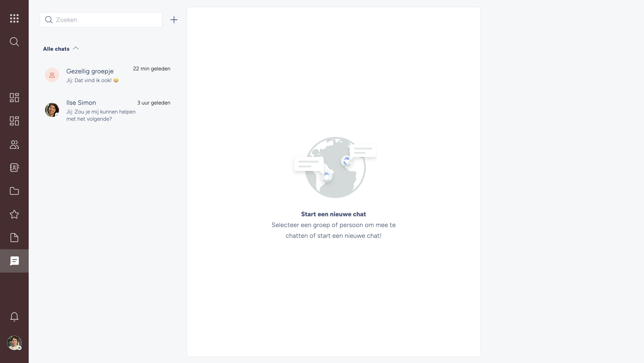Open the notifications bell
The width and height of the screenshot is (644, 363).
click(14, 317)
